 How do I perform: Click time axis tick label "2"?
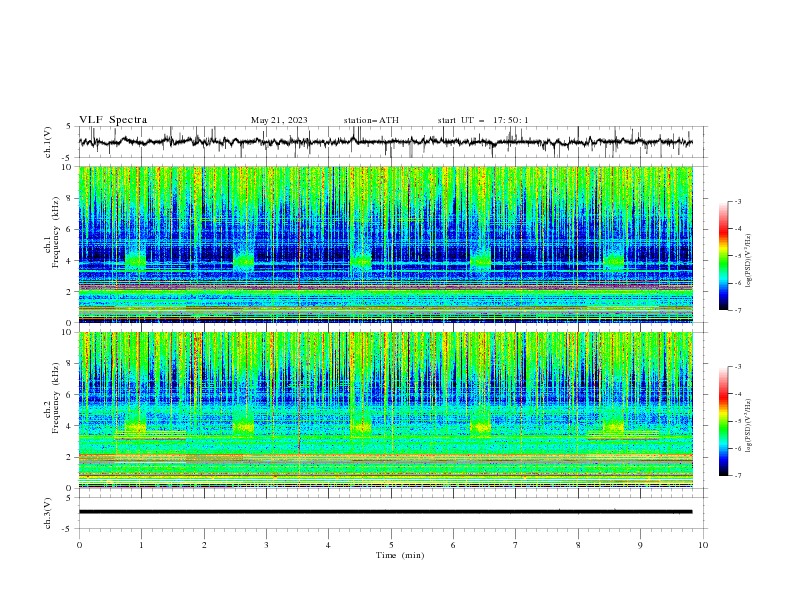[204, 545]
